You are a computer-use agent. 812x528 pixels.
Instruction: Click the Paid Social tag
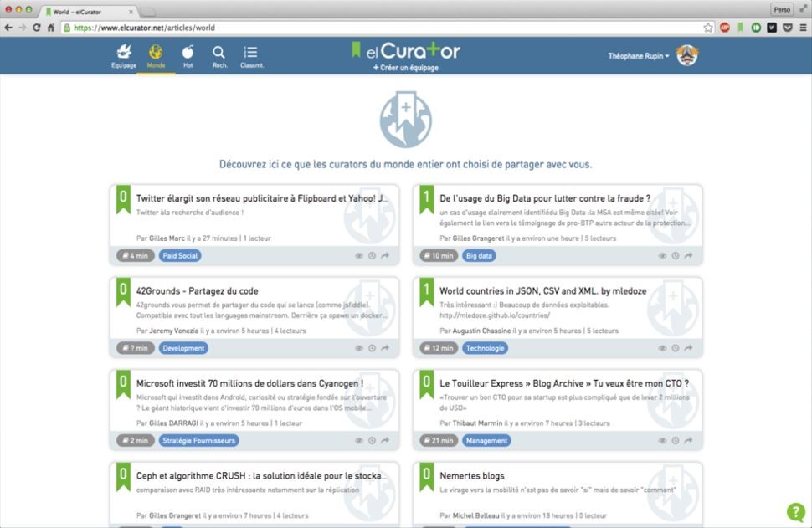point(180,256)
